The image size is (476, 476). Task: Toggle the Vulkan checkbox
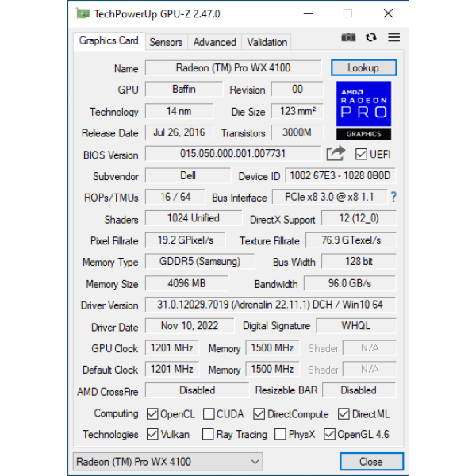point(152,434)
